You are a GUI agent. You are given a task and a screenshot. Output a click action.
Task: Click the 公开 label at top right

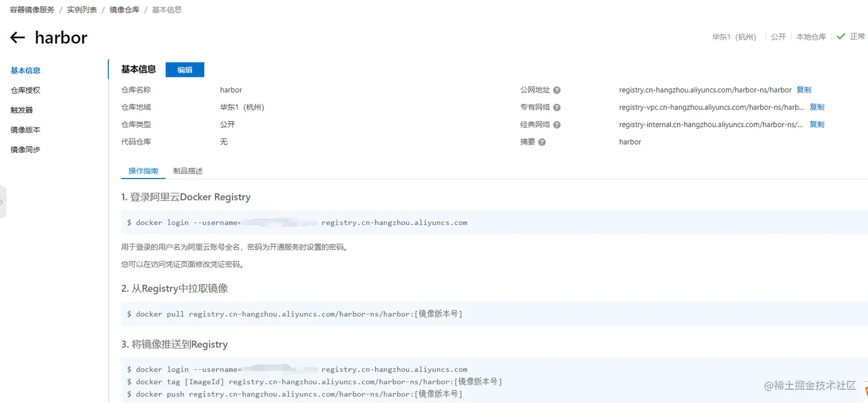(x=778, y=37)
